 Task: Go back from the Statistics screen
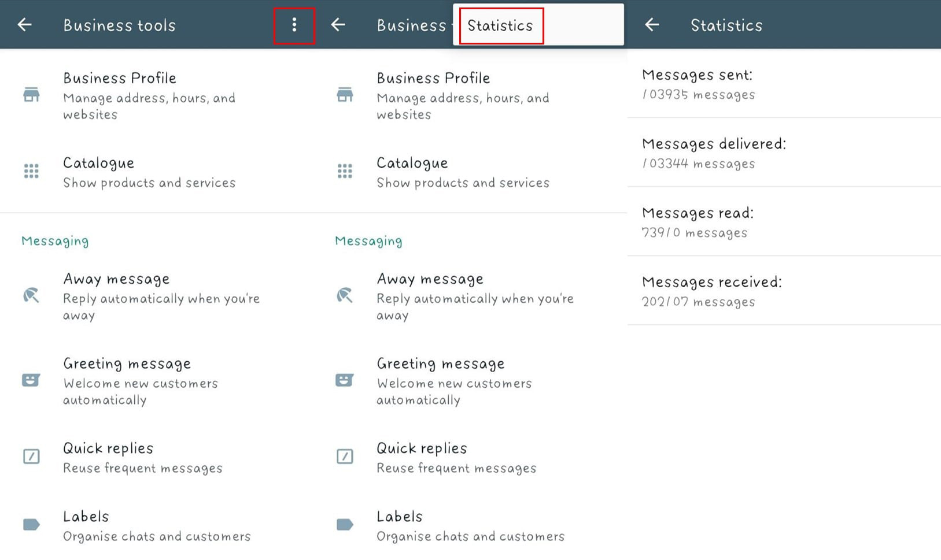pos(652,25)
